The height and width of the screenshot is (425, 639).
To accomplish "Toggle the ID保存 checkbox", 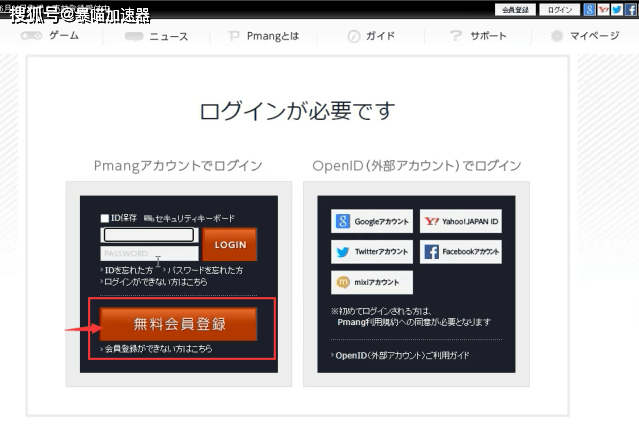I will coord(105,218).
